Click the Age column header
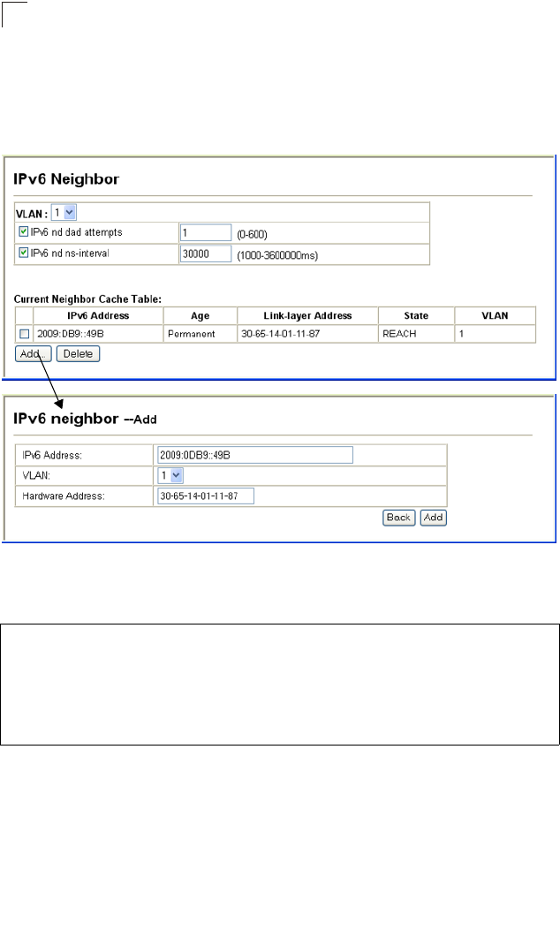Viewport: 560px width, 931px height. tap(201, 316)
